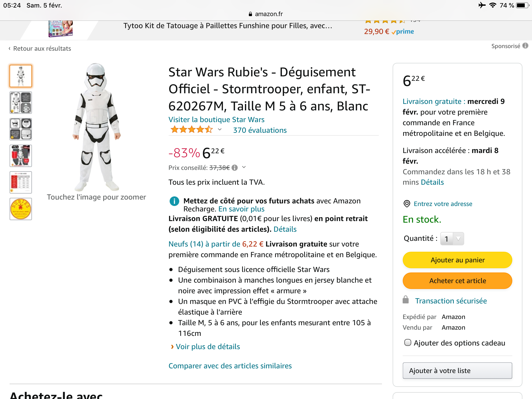Screen dimensions: 532x399
Task: Expand the star rating breakdown chevron
Action: [x=220, y=129]
